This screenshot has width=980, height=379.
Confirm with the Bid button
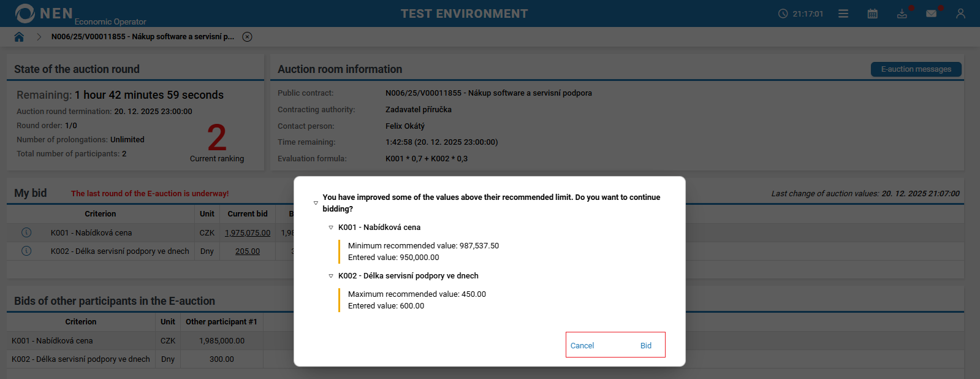click(646, 345)
